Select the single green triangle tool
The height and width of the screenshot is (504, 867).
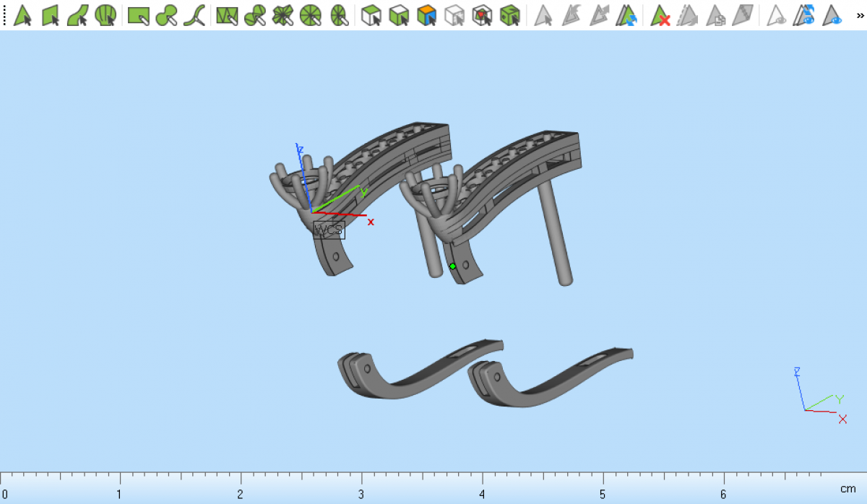(x=22, y=14)
